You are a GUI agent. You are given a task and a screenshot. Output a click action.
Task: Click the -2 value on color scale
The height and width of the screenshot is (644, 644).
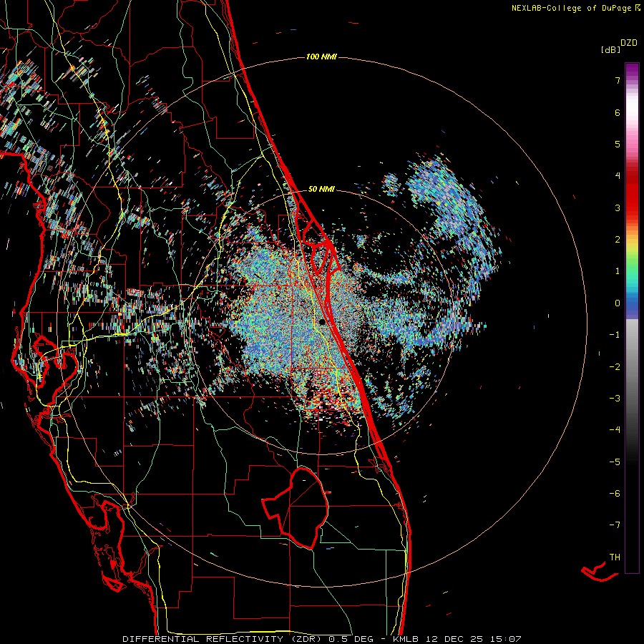pos(615,366)
